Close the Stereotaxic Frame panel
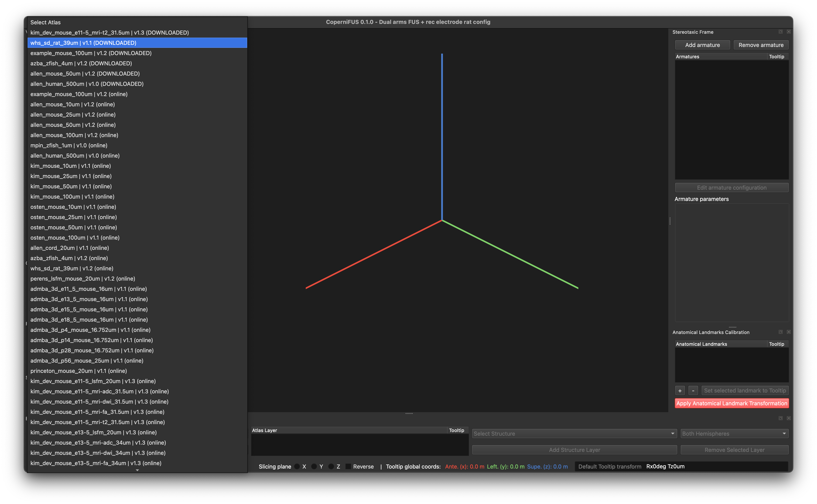Screen dimensions: 817x504 tap(789, 32)
